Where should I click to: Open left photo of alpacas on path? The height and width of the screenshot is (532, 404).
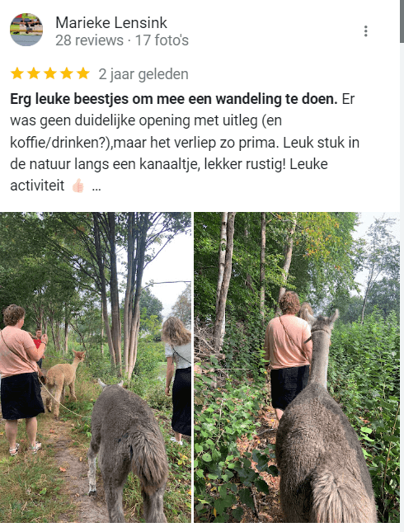tap(96, 367)
